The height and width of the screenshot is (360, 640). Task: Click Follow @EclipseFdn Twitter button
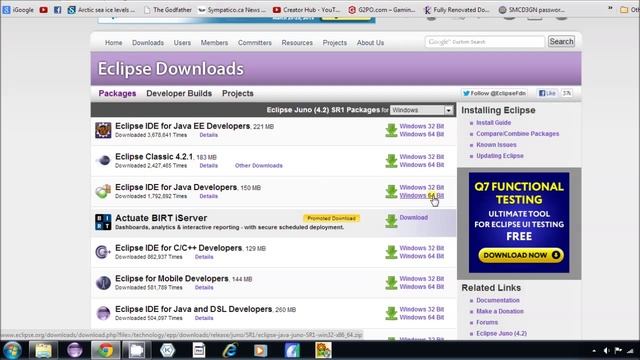[494, 93]
